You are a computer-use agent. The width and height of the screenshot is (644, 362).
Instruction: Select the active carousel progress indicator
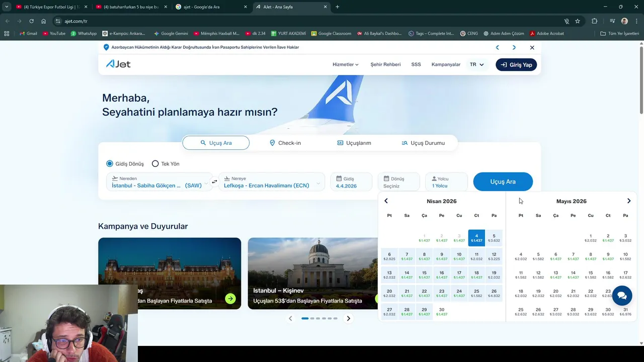click(x=305, y=318)
